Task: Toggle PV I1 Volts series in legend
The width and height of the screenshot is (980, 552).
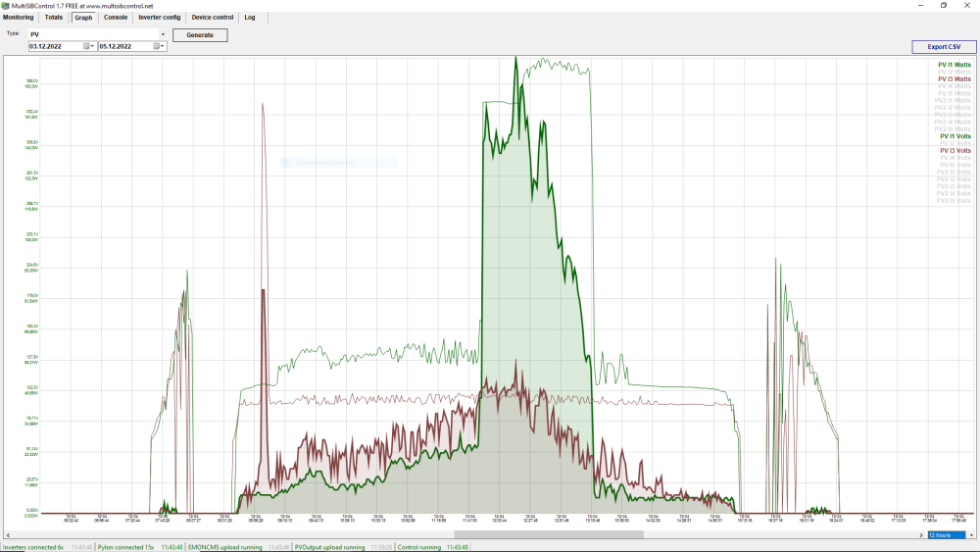Action: point(955,136)
